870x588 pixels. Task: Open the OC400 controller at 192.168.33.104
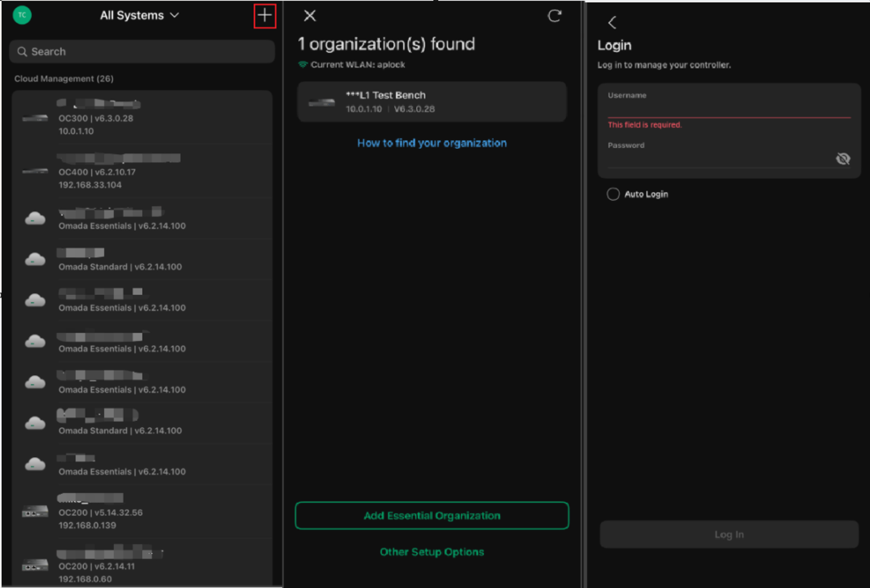[x=142, y=171]
